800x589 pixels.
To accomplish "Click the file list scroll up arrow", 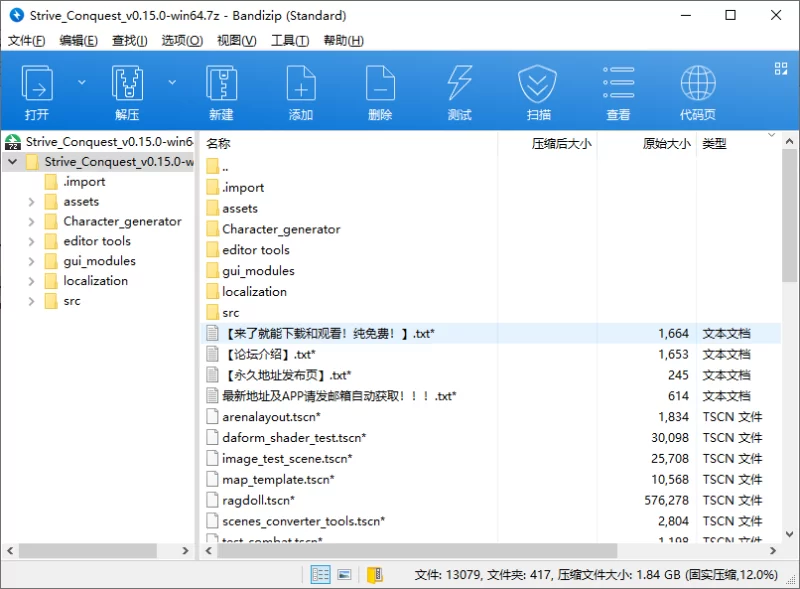I will tap(789, 141).
